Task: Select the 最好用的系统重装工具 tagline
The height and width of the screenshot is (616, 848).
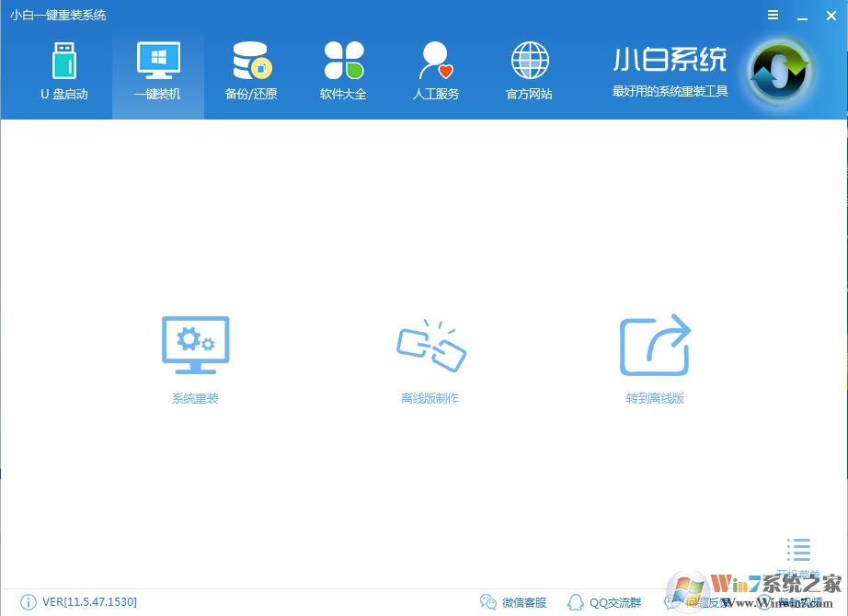Action: pyautogui.click(x=670, y=91)
